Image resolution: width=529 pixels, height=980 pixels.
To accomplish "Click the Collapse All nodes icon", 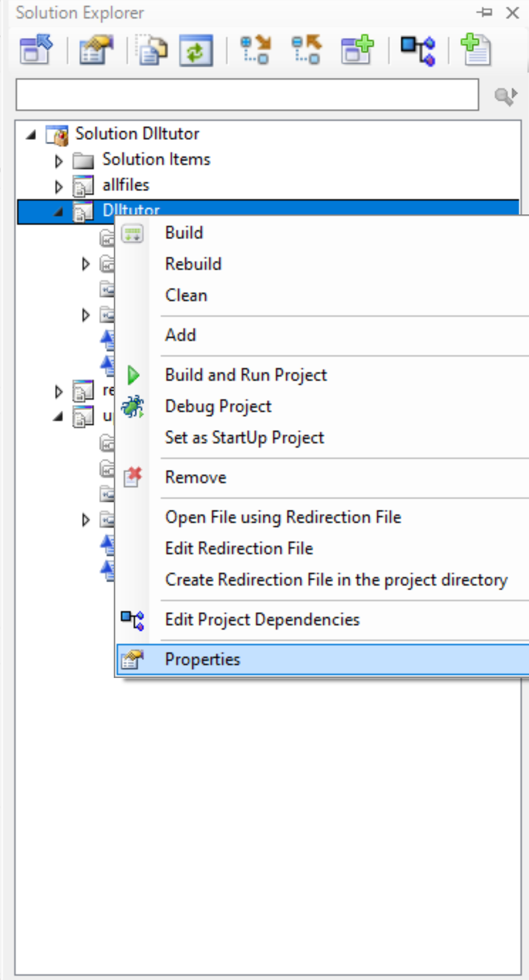I will tap(306, 50).
